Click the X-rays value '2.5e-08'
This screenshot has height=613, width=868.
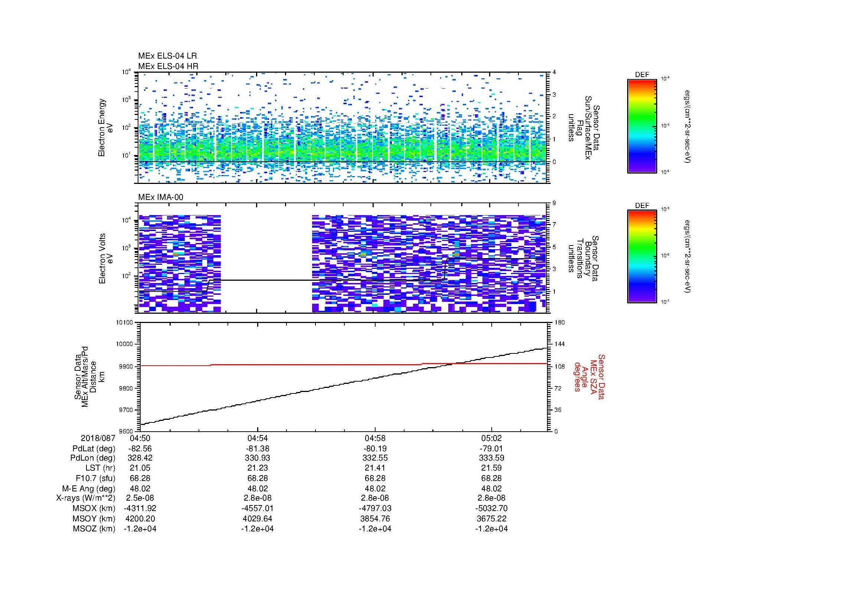point(140,498)
